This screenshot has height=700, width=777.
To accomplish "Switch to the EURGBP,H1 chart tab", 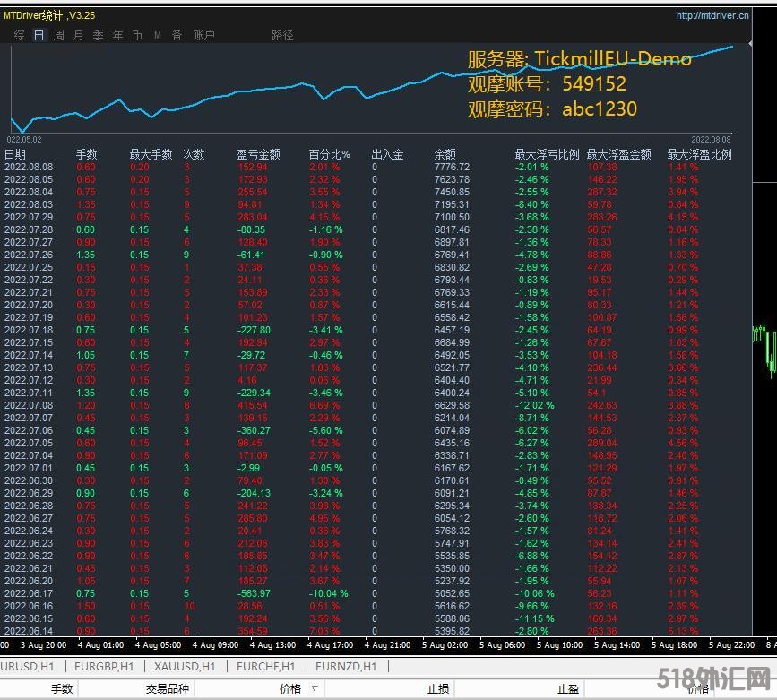I will (104, 666).
